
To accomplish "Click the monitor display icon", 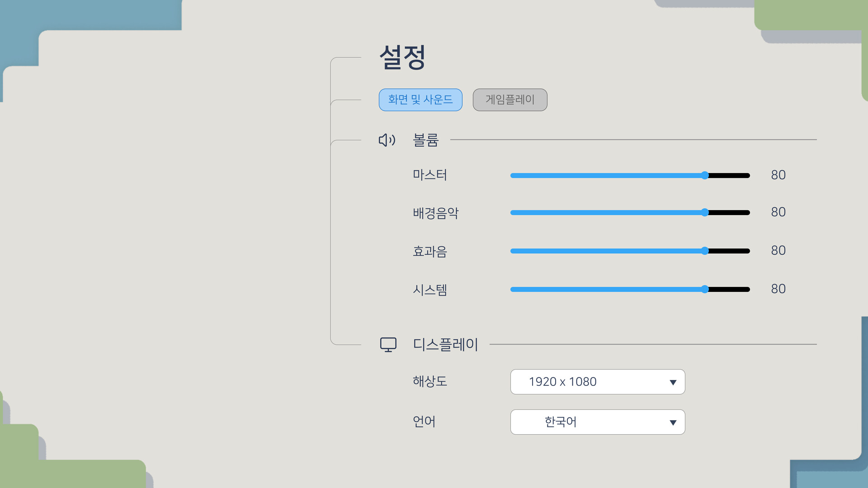I will (x=388, y=345).
